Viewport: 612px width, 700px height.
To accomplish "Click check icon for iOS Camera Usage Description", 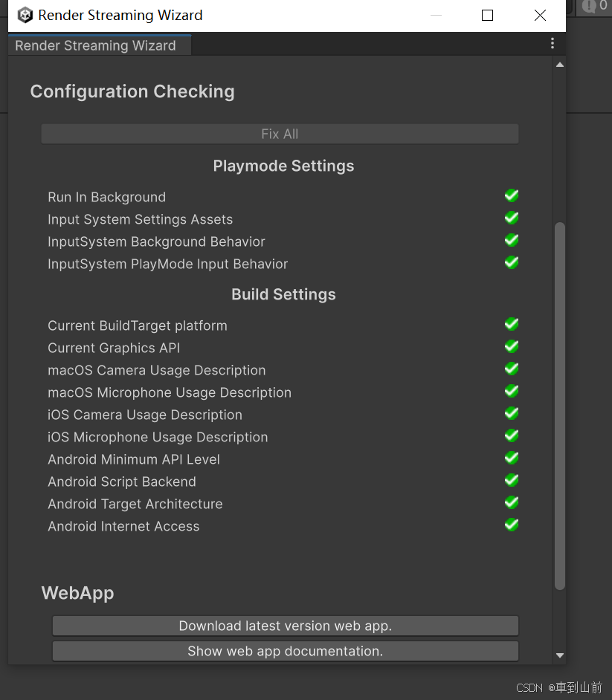I will [x=512, y=413].
